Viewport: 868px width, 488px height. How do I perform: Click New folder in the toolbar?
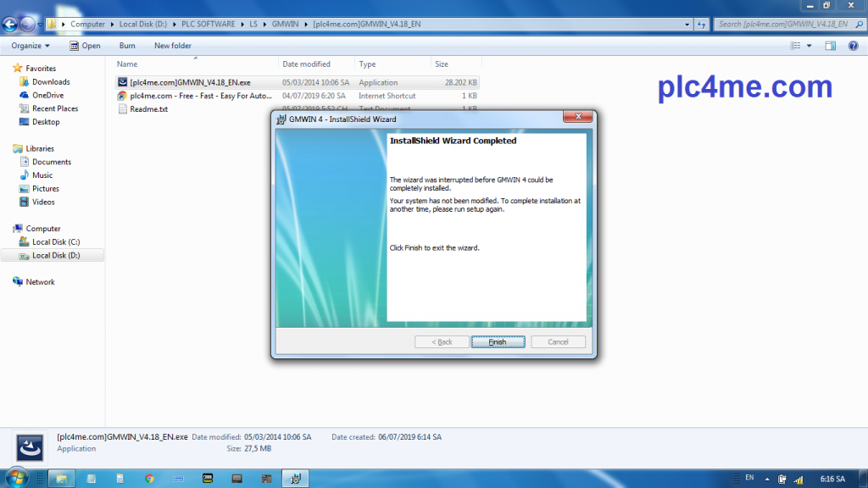coord(173,46)
